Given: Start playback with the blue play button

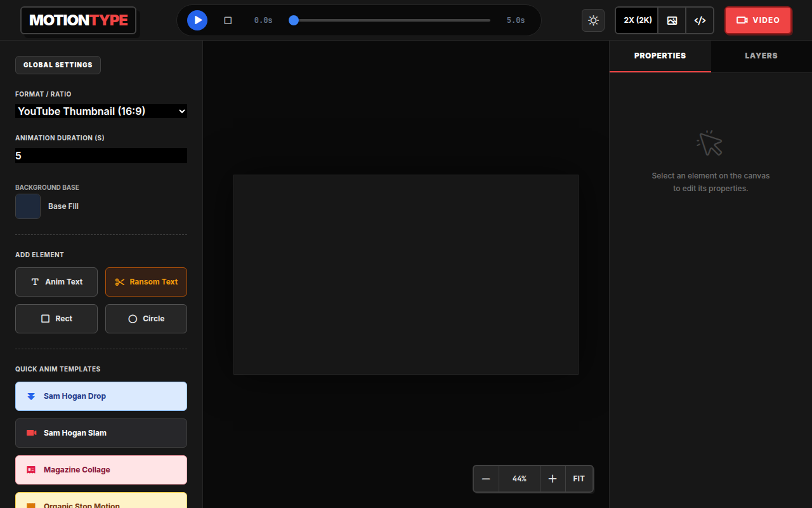Looking at the screenshot, I should (x=197, y=20).
